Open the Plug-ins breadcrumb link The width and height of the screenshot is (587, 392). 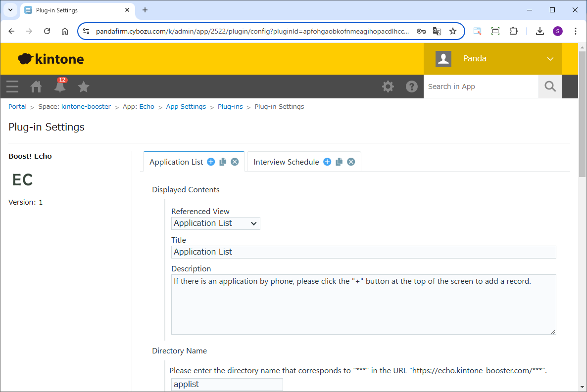pyautogui.click(x=230, y=107)
